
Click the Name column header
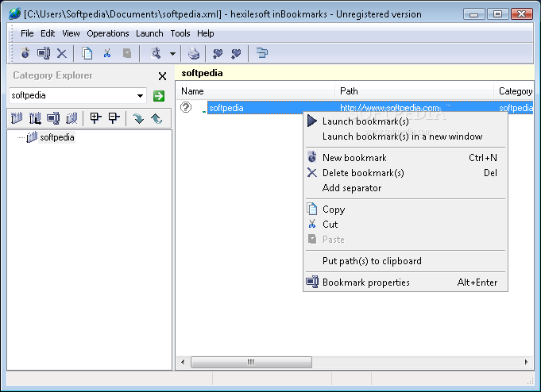click(x=255, y=91)
